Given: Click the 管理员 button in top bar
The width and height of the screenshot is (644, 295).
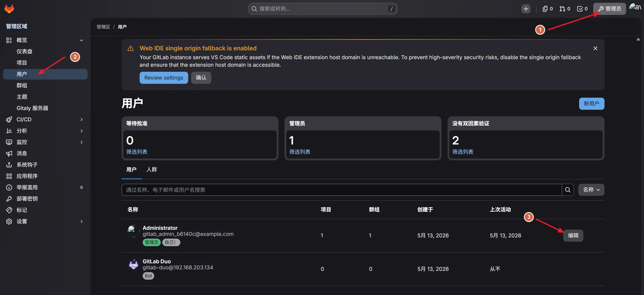Looking at the screenshot, I should click(x=610, y=9).
